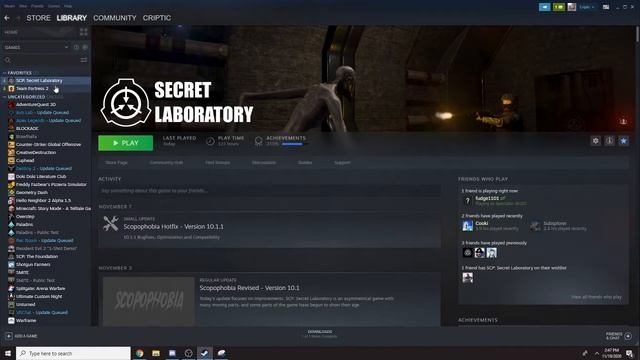The height and width of the screenshot is (360, 640).
Task: Click the magnifier icon in library search
Action: point(7,60)
